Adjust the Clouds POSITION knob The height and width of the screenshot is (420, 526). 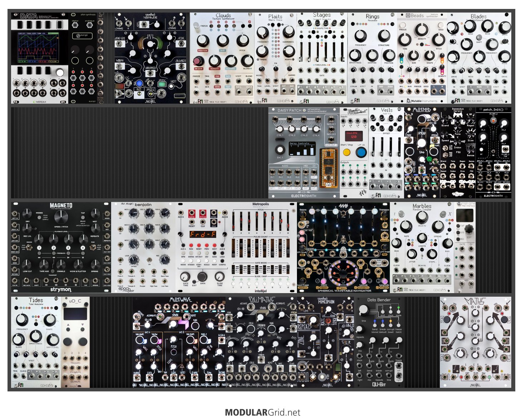click(x=203, y=40)
